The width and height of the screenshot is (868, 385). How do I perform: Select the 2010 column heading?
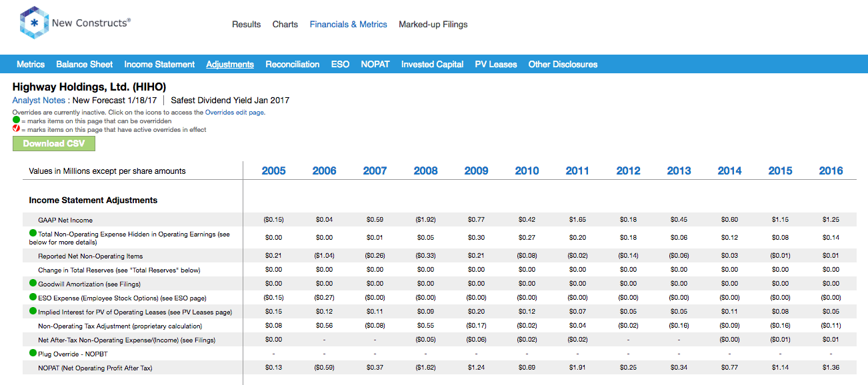tap(527, 171)
